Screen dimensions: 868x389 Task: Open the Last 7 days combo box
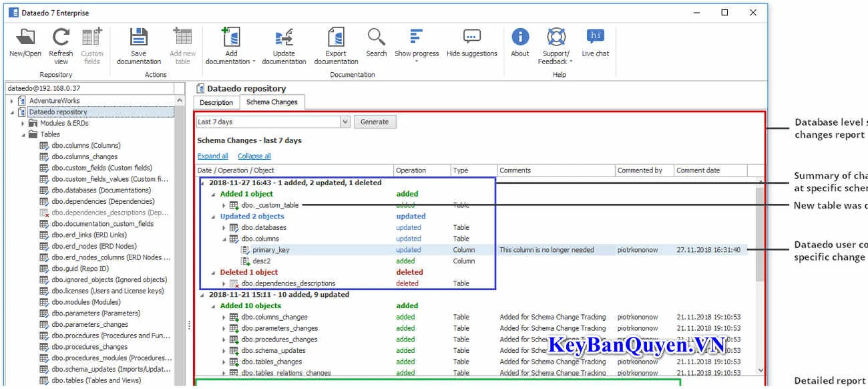[273, 122]
